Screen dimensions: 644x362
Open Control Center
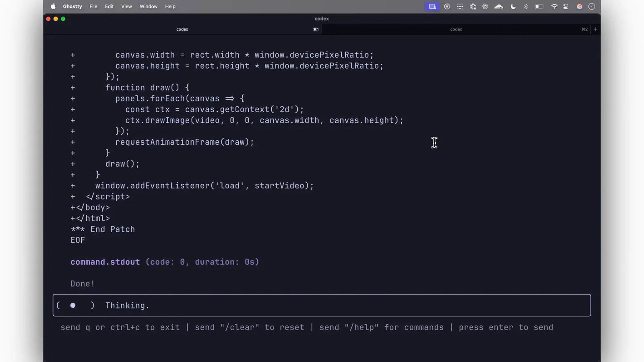pos(566,6)
